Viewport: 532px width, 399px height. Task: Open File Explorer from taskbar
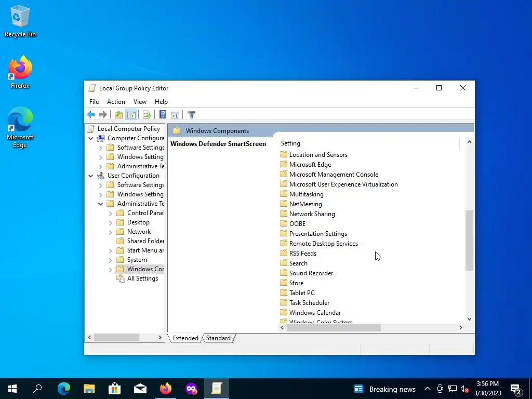[89, 389]
